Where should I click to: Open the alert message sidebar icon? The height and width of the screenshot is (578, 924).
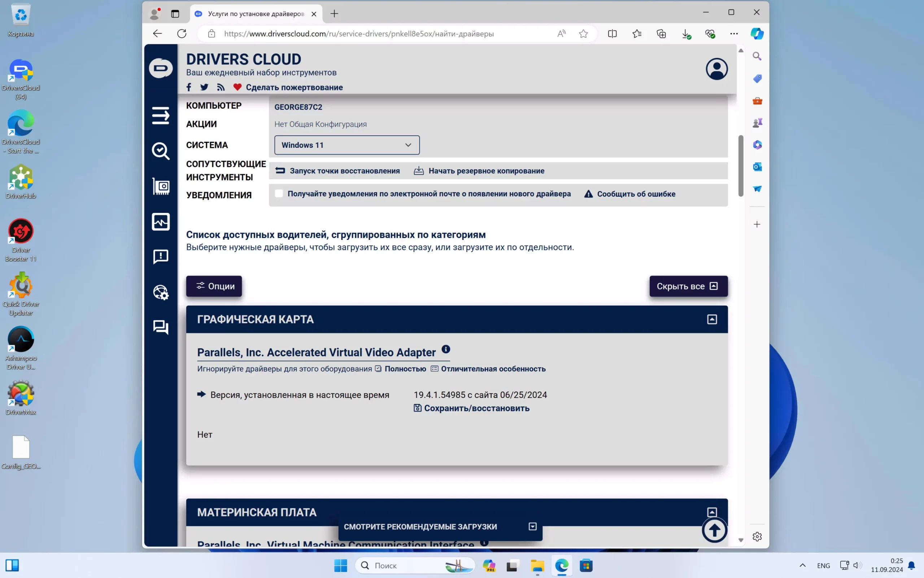pos(161,257)
